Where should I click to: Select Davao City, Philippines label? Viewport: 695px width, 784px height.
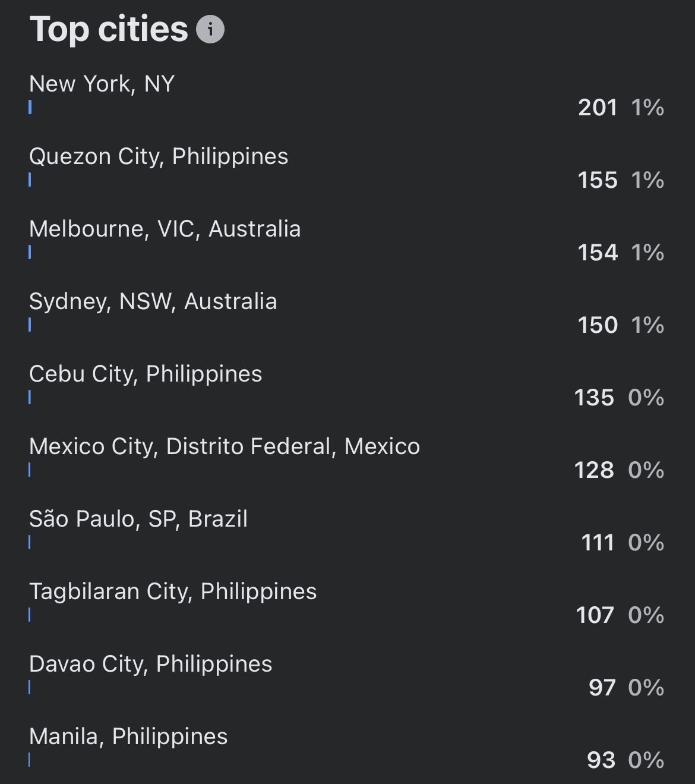[x=150, y=664]
